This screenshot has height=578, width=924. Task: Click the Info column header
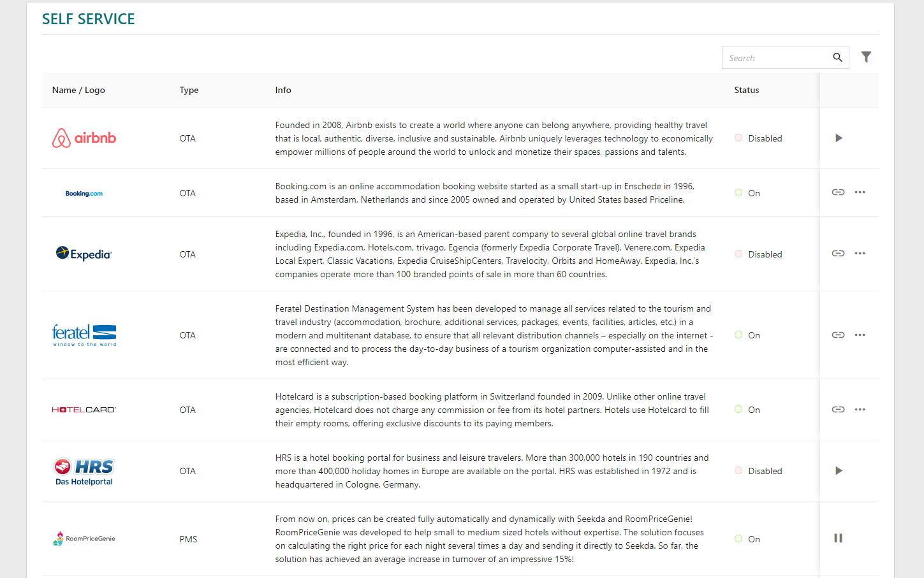[283, 90]
